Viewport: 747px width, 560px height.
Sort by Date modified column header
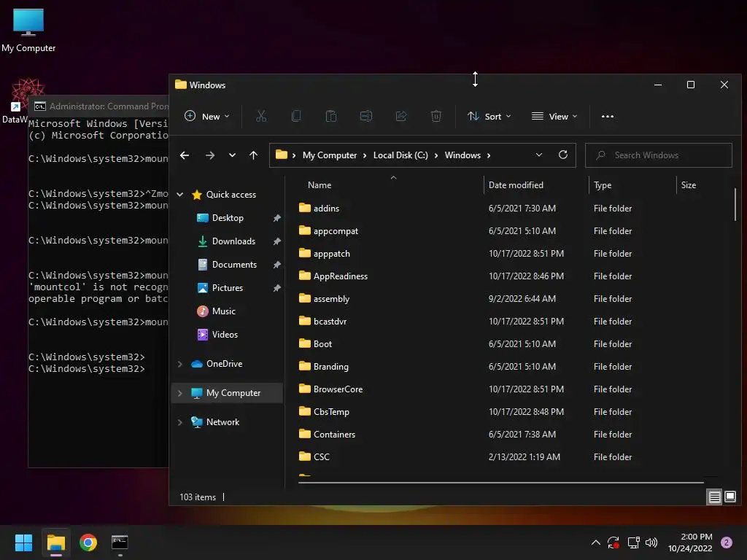pyautogui.click(x=536, y=184)
